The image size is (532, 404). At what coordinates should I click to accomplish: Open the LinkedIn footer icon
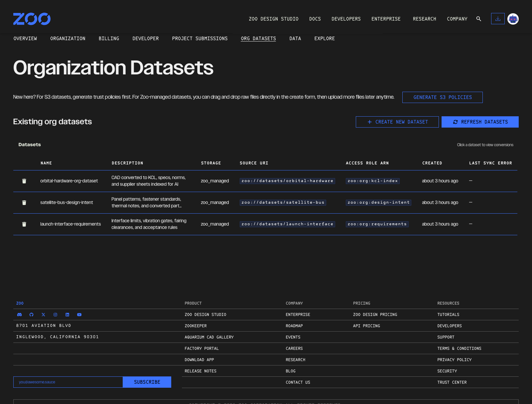[67, 315]
